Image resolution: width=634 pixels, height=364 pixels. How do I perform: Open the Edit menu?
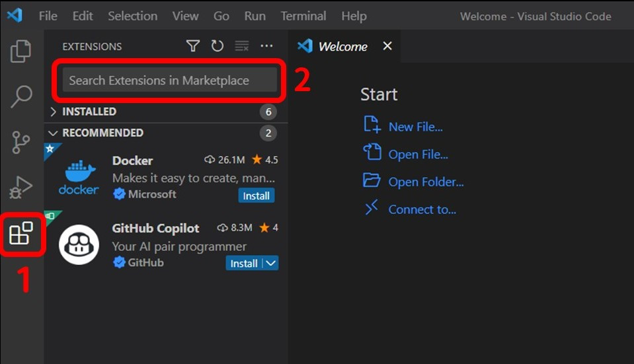pyautogui.click(x=83, y=16)
